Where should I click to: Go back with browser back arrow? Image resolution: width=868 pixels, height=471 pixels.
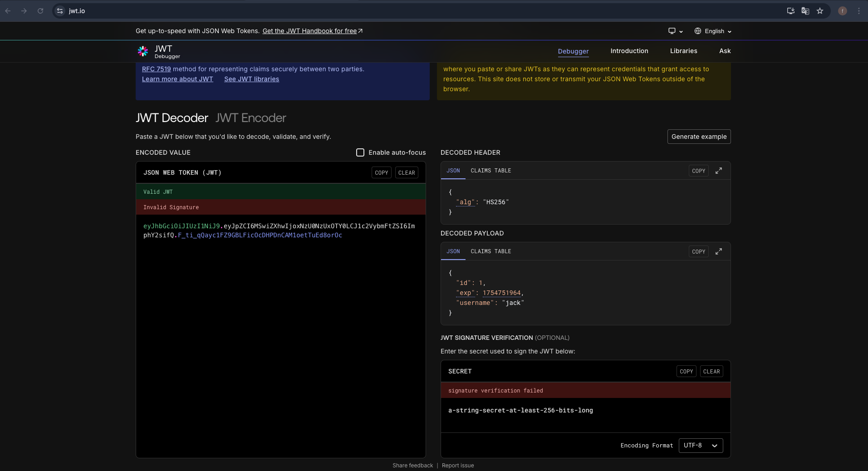pos(8,11)
